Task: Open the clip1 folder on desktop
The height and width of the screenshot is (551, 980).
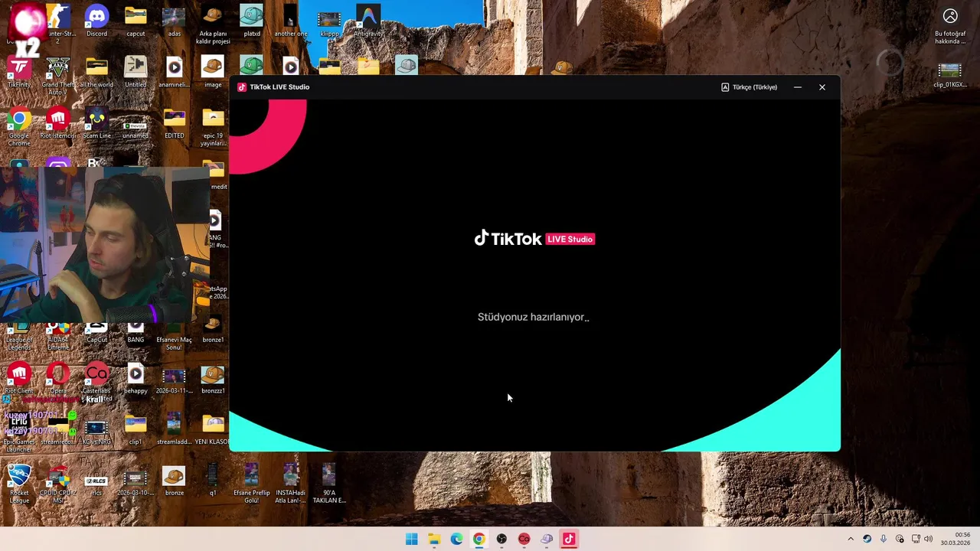Action: tap(136, 430)
